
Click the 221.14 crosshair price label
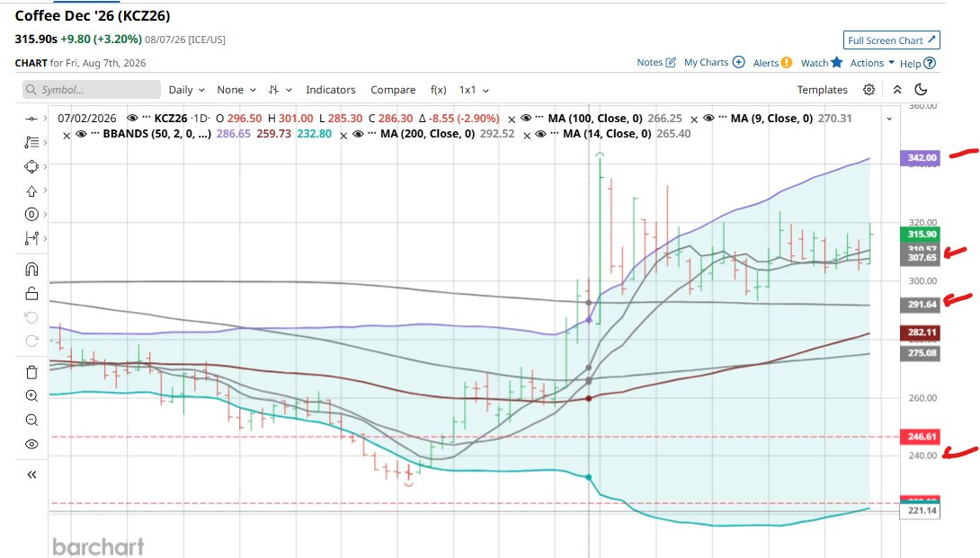click(x=920, y=511)
